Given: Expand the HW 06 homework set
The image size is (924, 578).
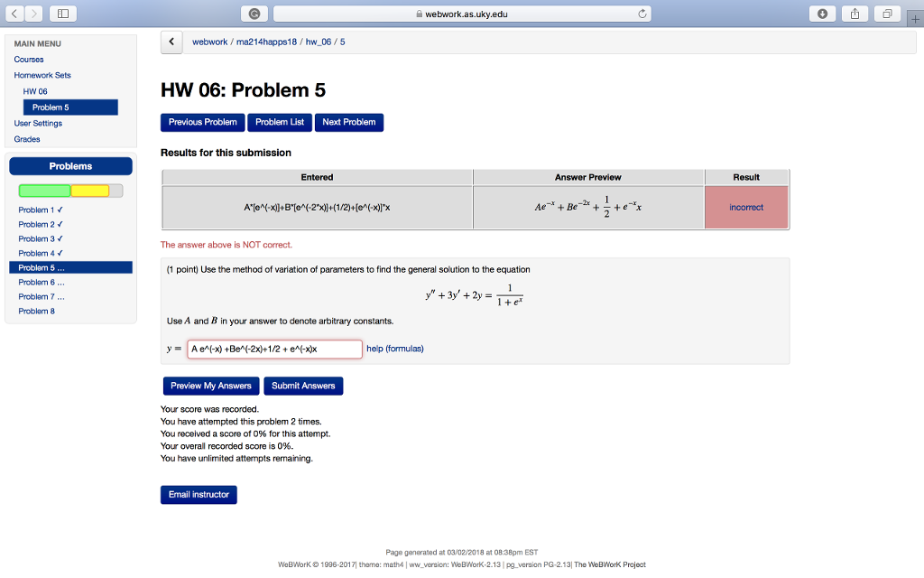Looking at the screenshot, I should point(34,91).
